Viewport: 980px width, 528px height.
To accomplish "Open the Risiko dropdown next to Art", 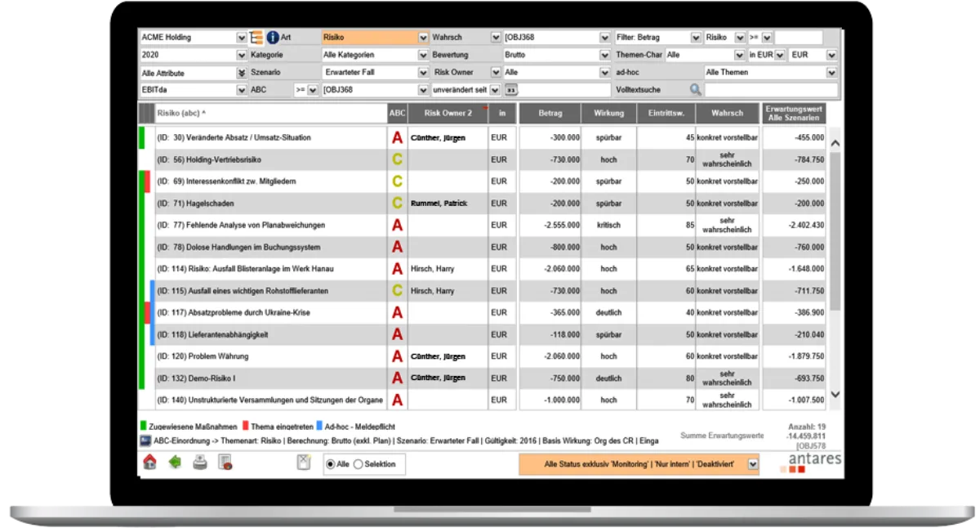I will tap(423, 37).
